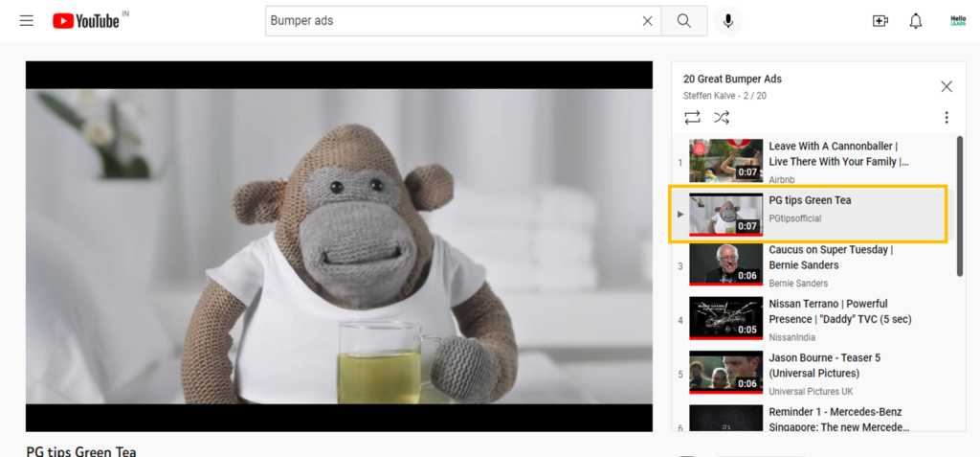Screen dimensions: 980x457
Task: Click PG tips Green Tea playlist title
Action: [x=810, y=200]
